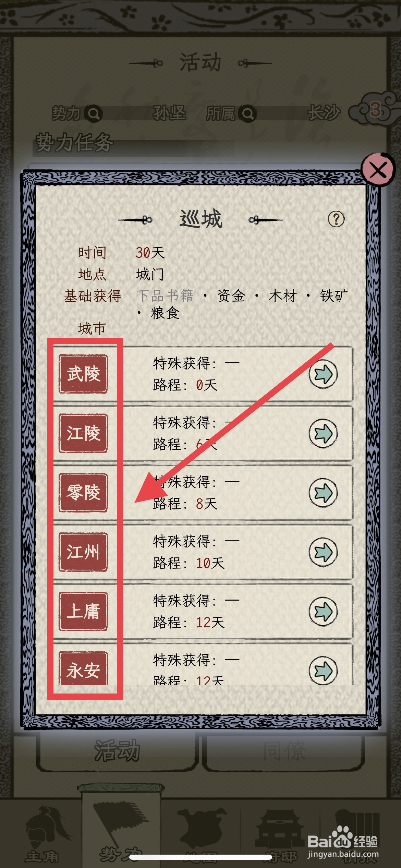
Task: Choose the 江州 city button
Action: point(83,552)
